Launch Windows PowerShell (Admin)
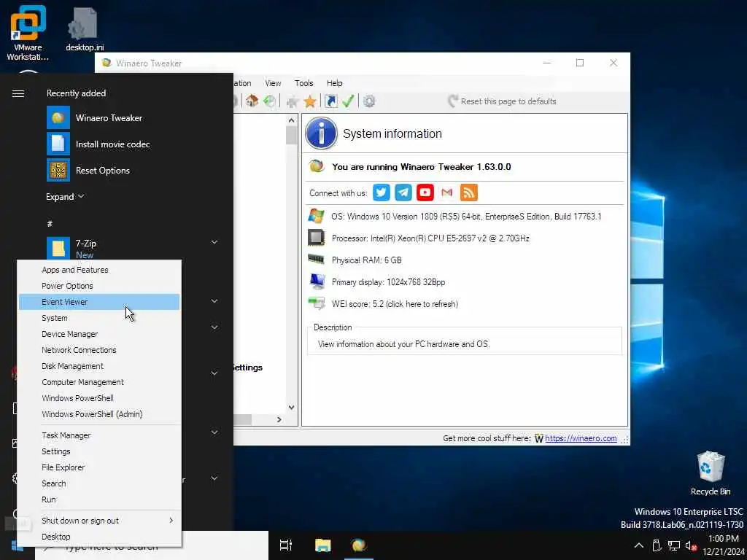The width and height of the screenshot is (747, 560). pyautogui.click(x=99, y=414)
